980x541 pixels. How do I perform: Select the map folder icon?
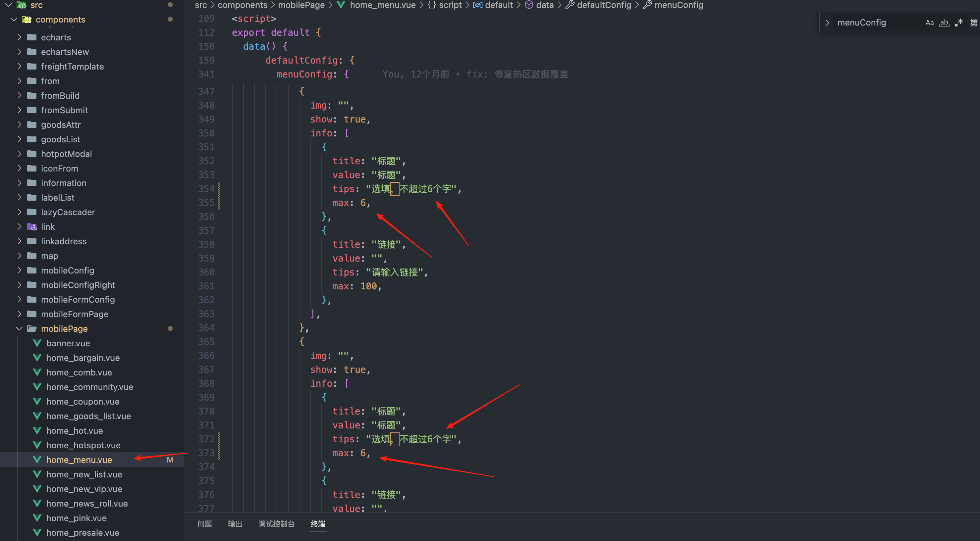click(x=32, y=256)
